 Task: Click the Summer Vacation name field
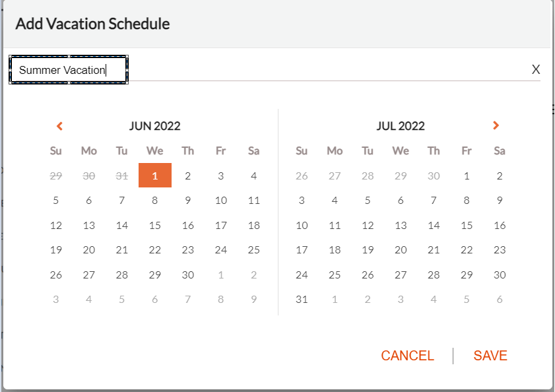tap(69, 70)
